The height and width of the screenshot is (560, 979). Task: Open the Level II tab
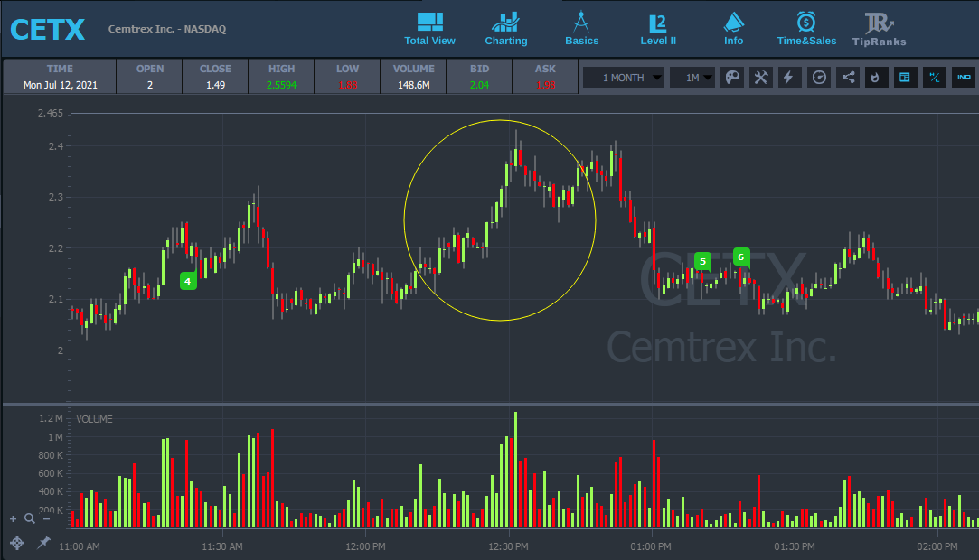click(x=658, y=29)
